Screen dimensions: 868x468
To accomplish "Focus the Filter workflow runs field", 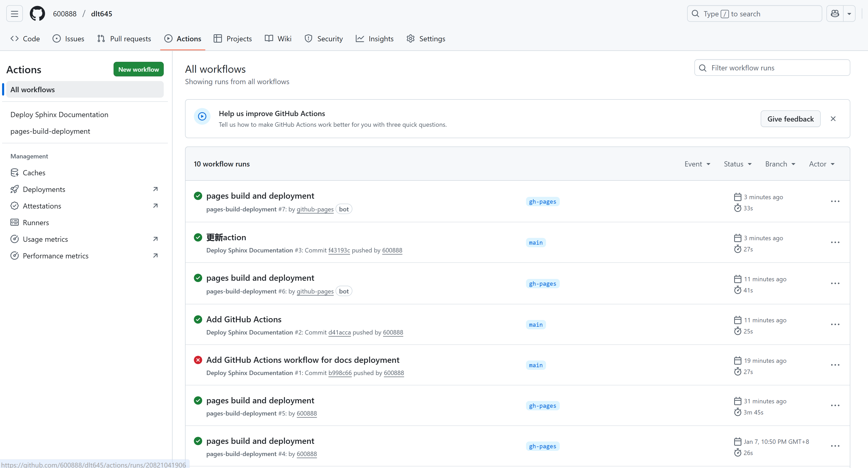I will 775,68.
